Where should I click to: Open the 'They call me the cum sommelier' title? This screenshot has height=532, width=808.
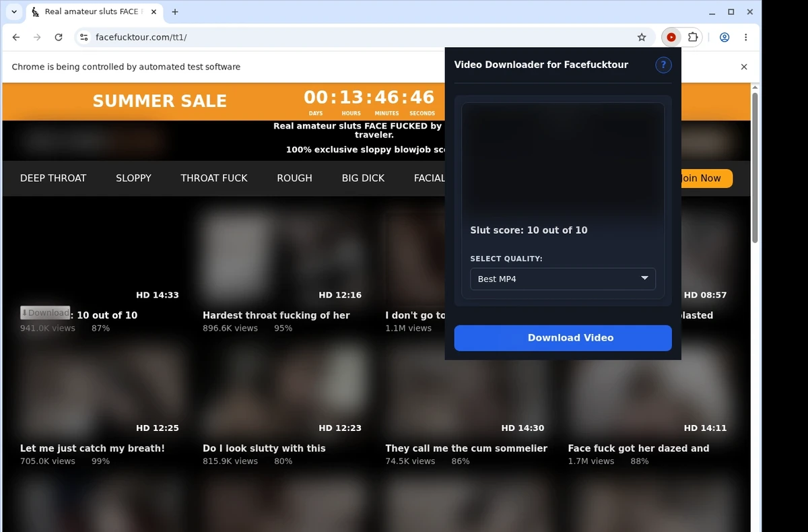(466, 448)
